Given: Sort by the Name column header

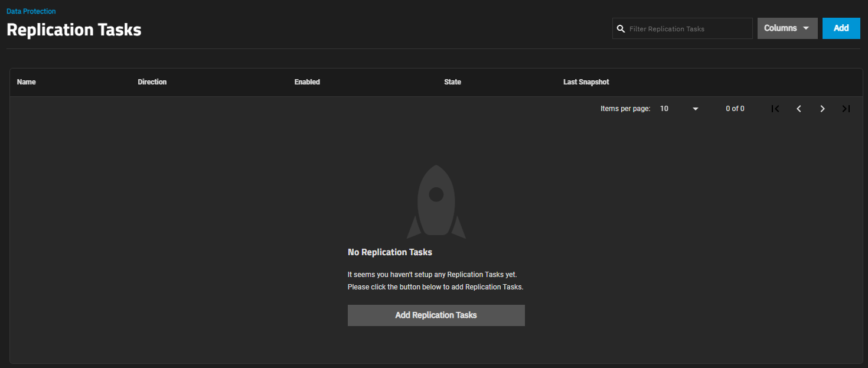Looking at the screenshot, I should point(27,82).
